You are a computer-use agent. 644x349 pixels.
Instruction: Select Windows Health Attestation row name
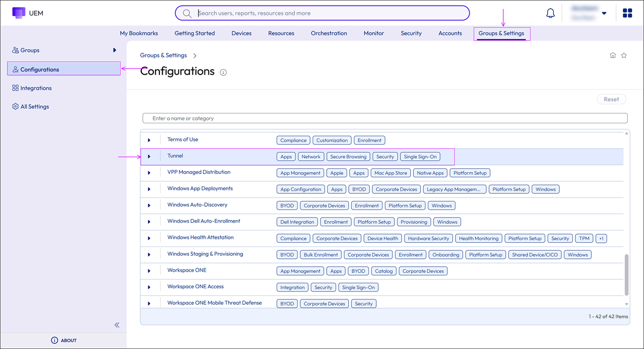[200, 237]
